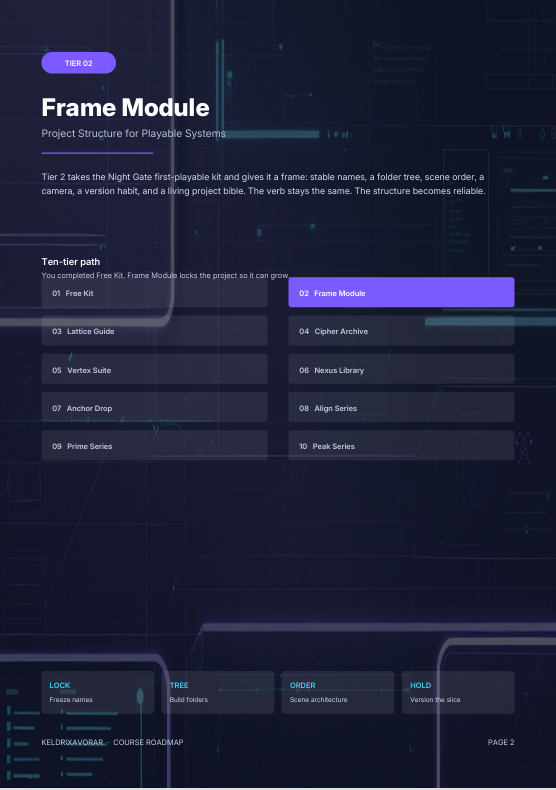This screenshot has width=556, height=790.
Task: Click the LOCK Freeze names card
Action: coord(98,692)
